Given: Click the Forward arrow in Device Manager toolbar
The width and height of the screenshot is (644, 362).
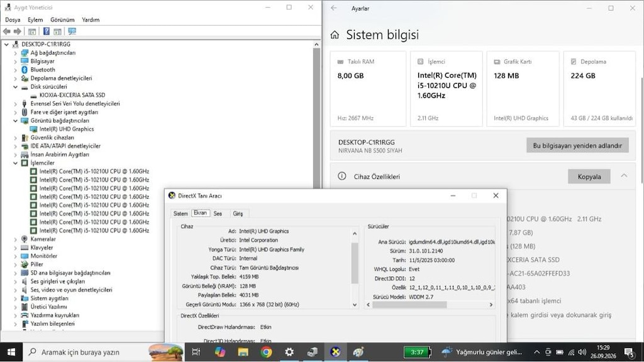Looking at the screenshot, I should tap(17, 31).
